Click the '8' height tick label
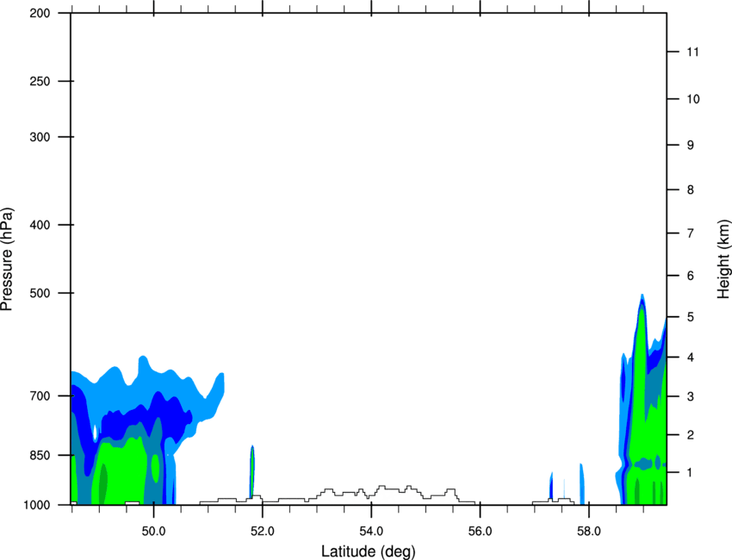The width and height of the screenshot is (732, 560). 691,190
